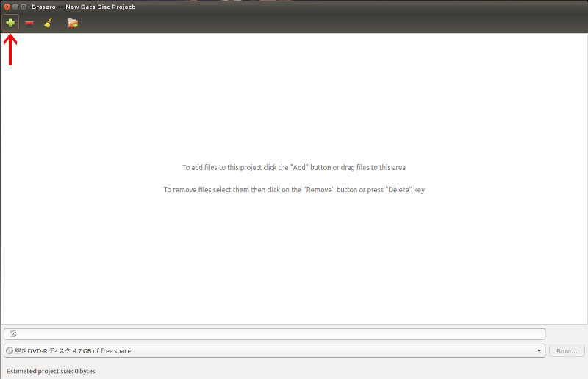Click the red minus Remove files button

29,23
